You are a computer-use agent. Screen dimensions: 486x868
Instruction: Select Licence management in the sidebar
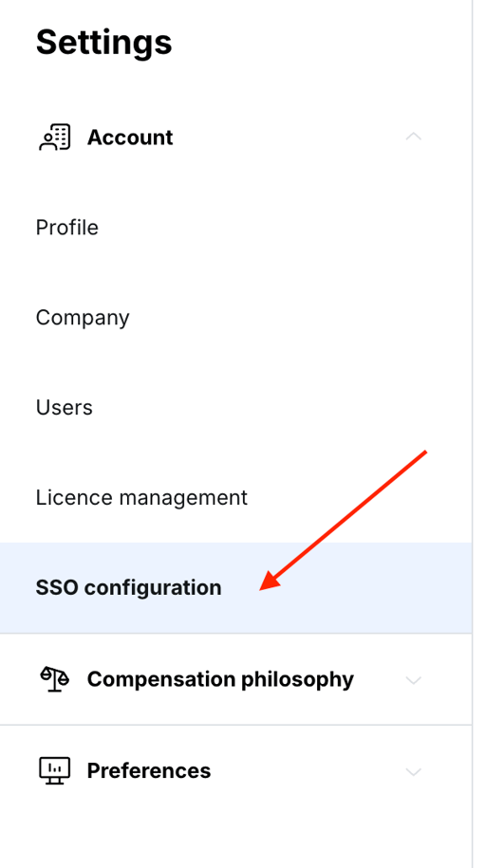tap(141, 498)
